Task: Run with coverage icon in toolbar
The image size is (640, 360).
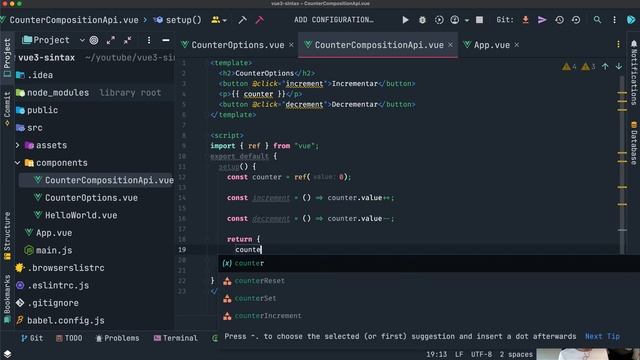Action: (439, 20)
